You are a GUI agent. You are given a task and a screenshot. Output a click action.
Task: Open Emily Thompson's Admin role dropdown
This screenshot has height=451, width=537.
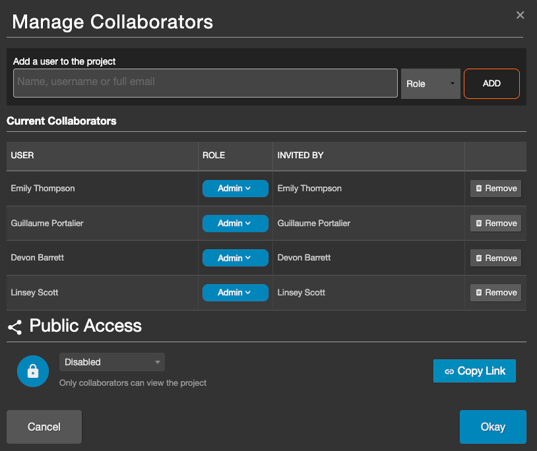tap(235, 188)
